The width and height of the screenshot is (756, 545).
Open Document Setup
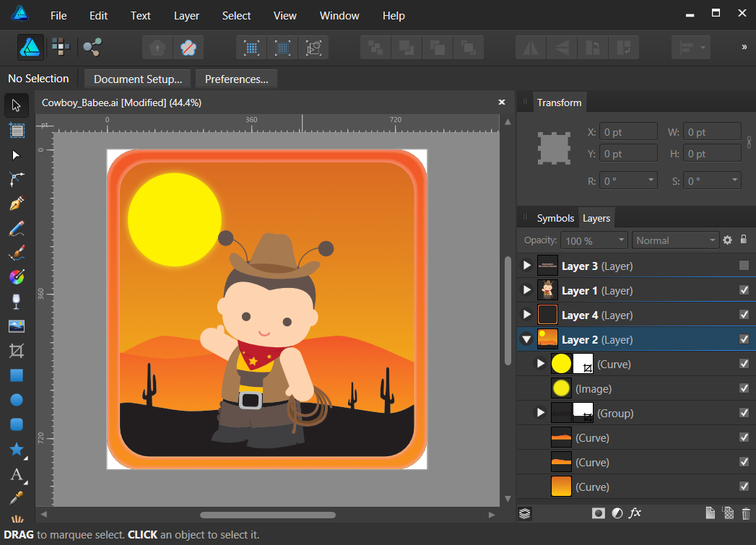coord(136,78)
